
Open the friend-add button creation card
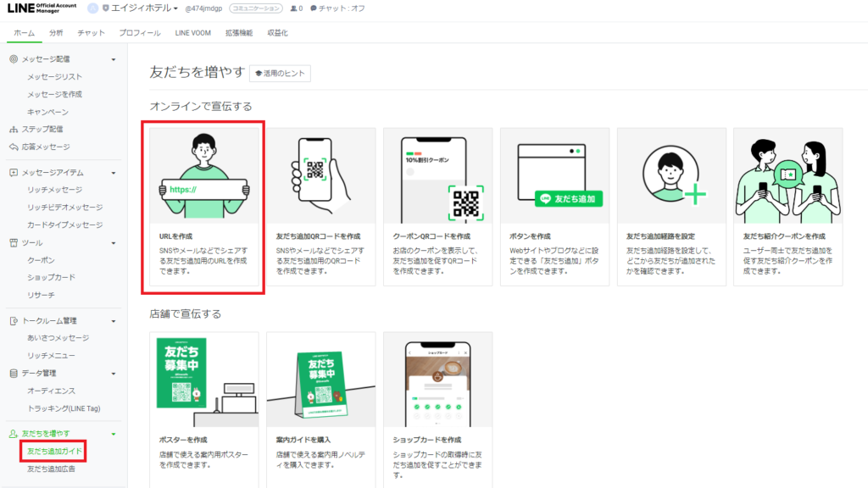coord(554,208)
